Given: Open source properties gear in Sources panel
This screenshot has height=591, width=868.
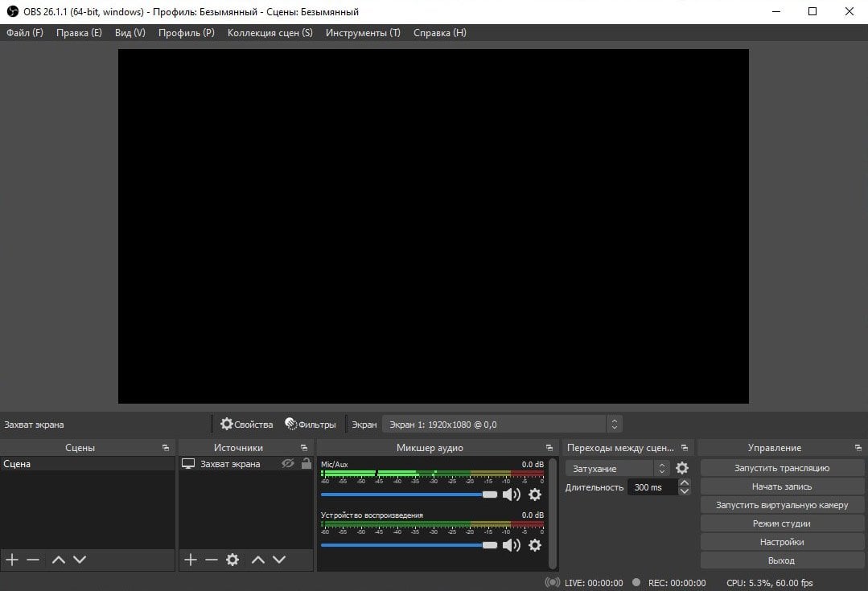Looking at the screenshot, I should (232, 560).
